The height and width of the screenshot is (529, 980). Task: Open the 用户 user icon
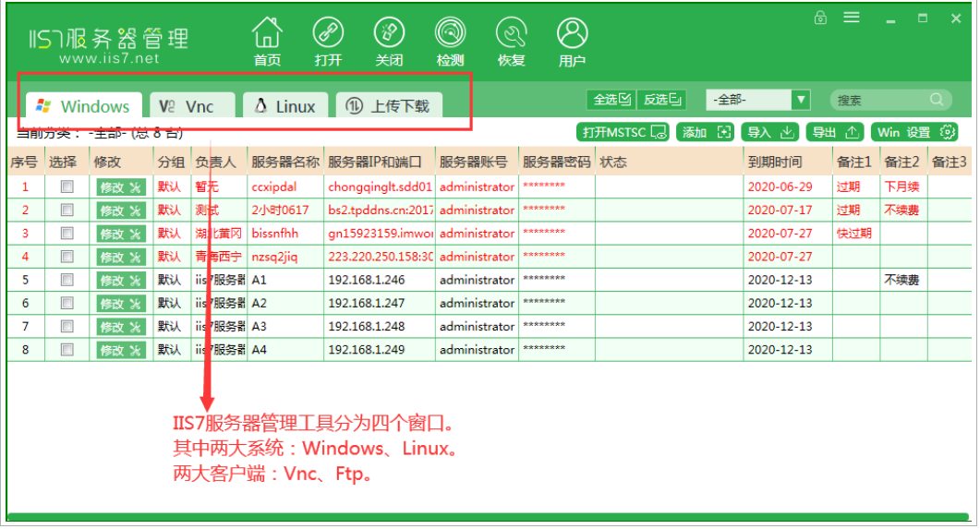[x=572, y=42]
